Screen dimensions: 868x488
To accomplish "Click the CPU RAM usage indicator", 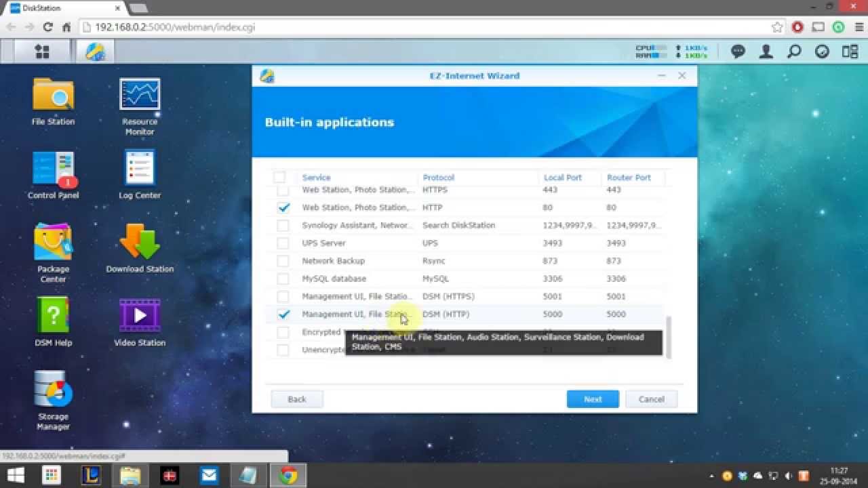I will pyautogui.click(x=652, y=52).
